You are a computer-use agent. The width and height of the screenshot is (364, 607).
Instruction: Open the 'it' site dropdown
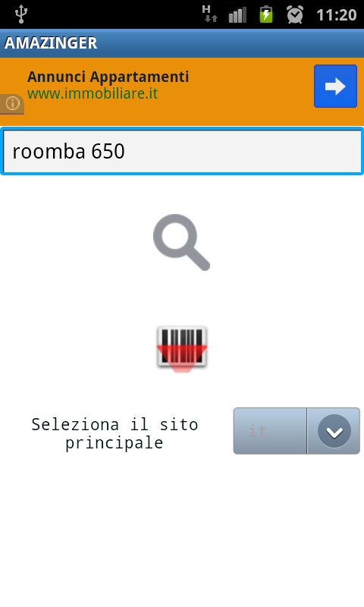[297, 431]
